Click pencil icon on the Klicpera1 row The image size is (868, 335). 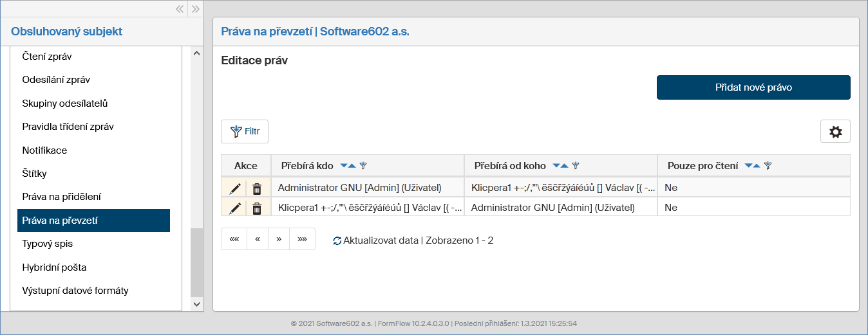[x=235, y=208]
